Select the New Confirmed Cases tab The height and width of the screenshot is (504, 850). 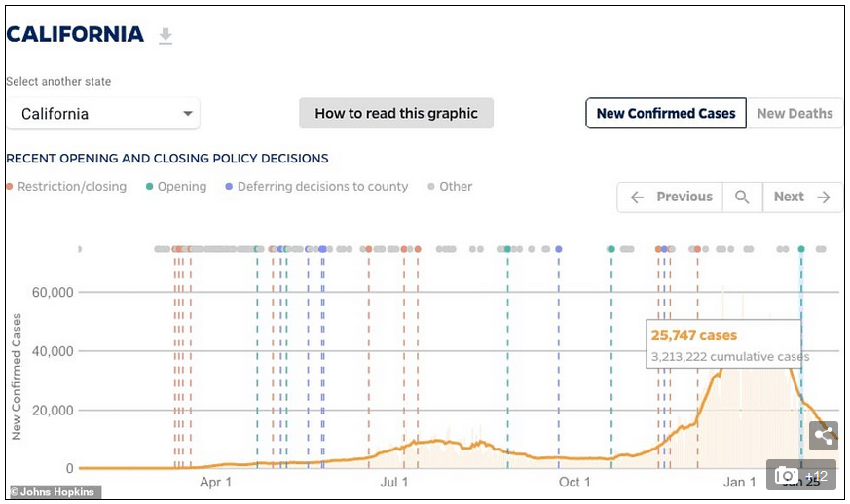666,113
